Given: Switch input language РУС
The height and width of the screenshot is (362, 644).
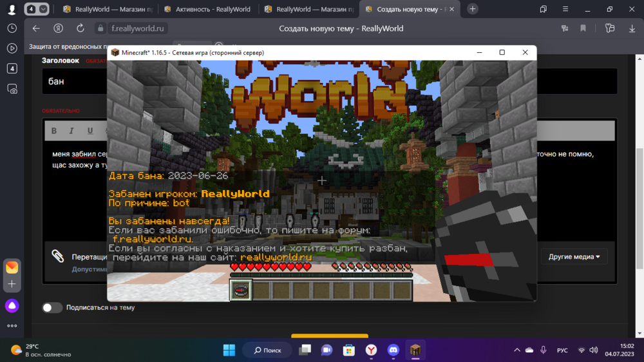Looking at the screenshot, I should [x=562, y=350].
